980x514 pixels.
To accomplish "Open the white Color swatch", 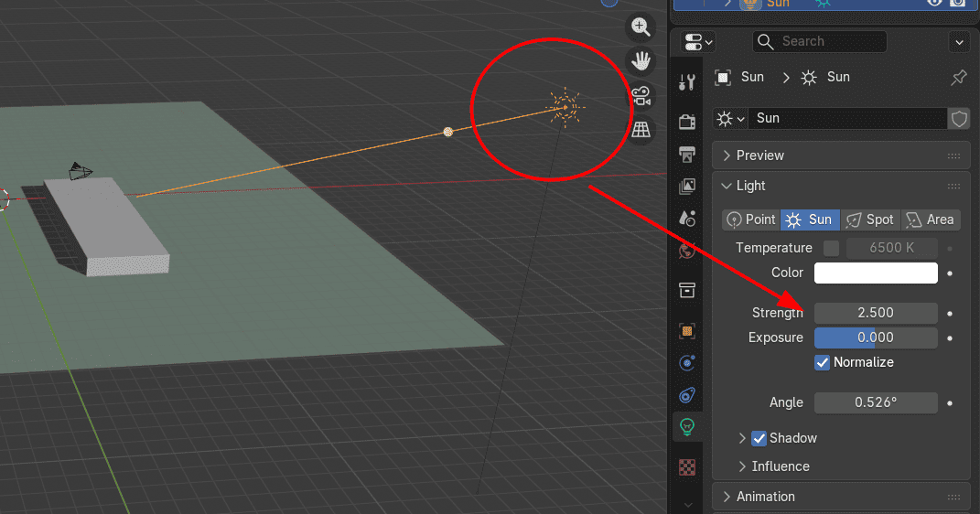I will [876, 273].
